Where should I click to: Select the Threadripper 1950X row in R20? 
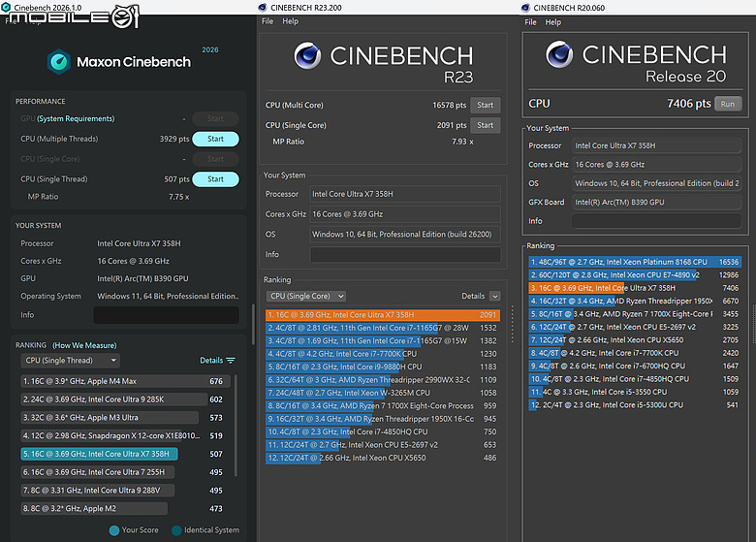point(635,301)
